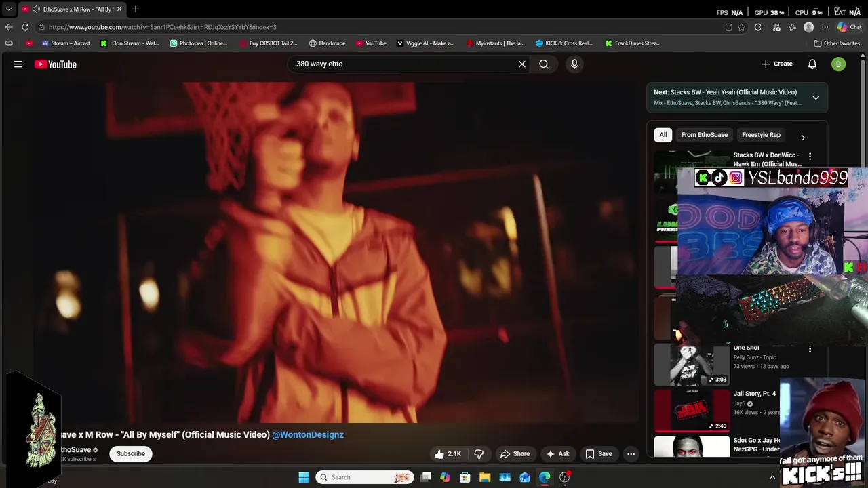Clear the search text with X
868x488 pixels.
pos(522,64)
